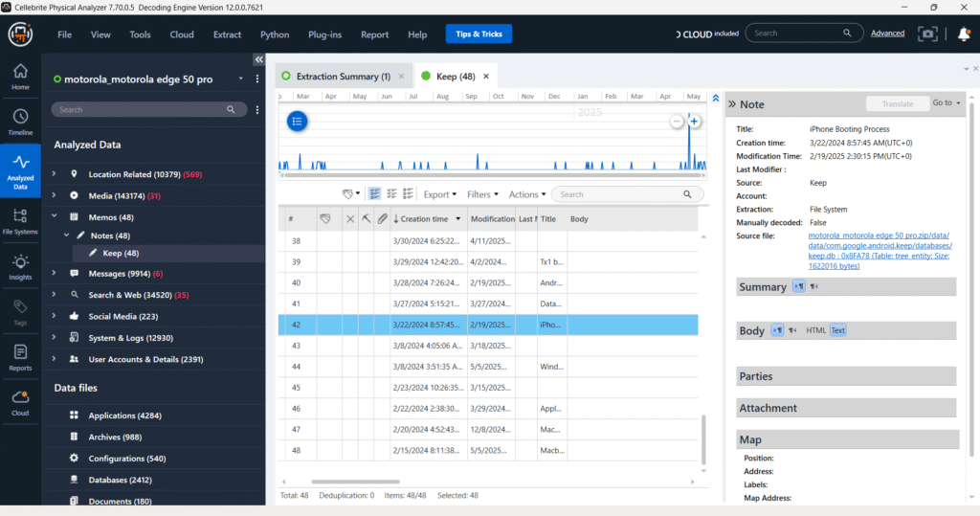
Task: Open motorola edge 50 pro device dropdown
Action: [x=240, y=79]
